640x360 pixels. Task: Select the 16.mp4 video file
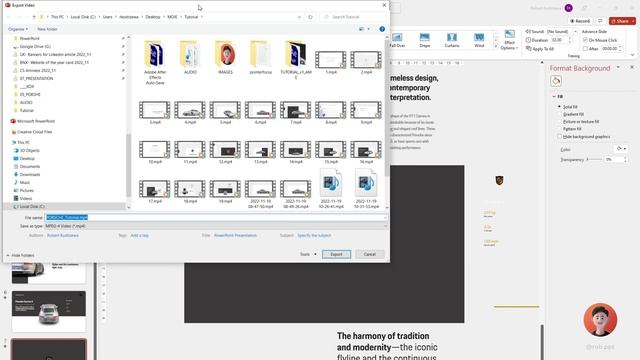pyautogui.click(x=366, y=152)
